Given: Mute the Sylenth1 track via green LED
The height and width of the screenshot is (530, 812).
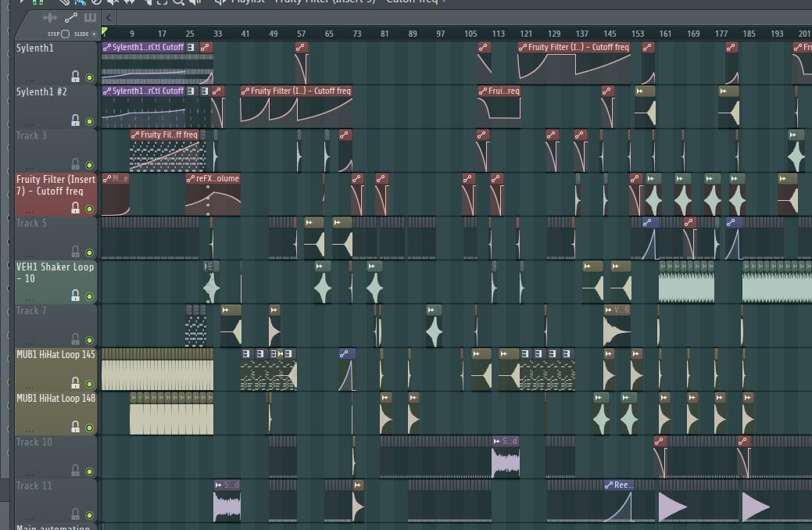Looking at the screenshot, I should pos(89,77).
